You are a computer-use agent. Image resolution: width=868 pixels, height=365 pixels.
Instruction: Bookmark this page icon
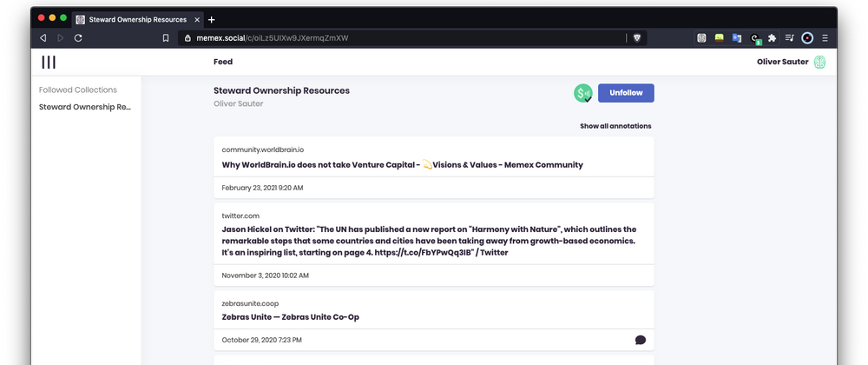(x=166, y=38)
